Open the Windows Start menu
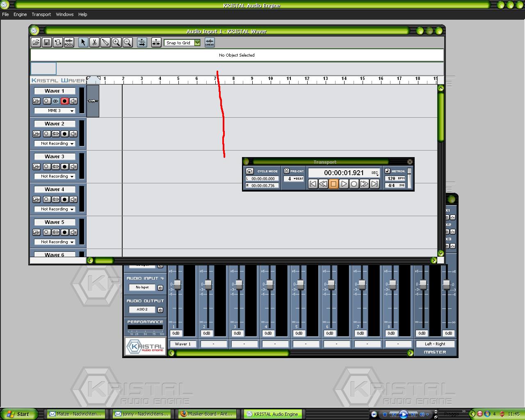This screenshot has width=525, height=420. [19, 414]
